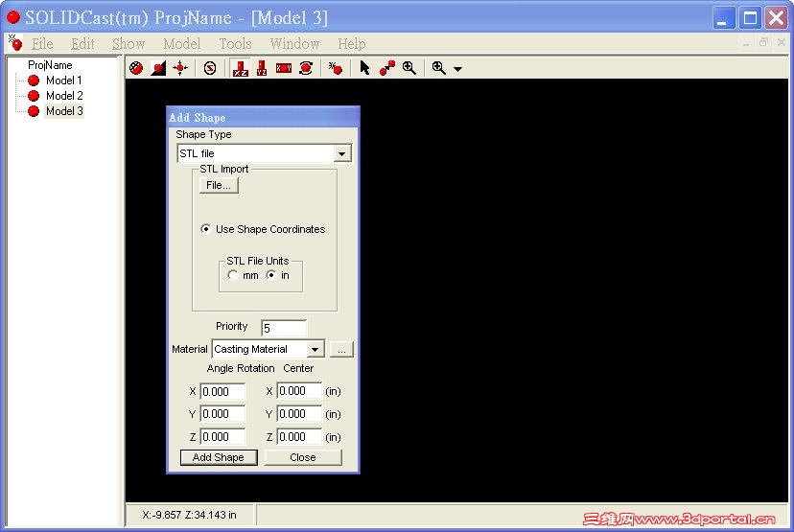This screenshot has height=532, width=794.
Task: Click the Priority input field
Action: click(x=284, y=328)
